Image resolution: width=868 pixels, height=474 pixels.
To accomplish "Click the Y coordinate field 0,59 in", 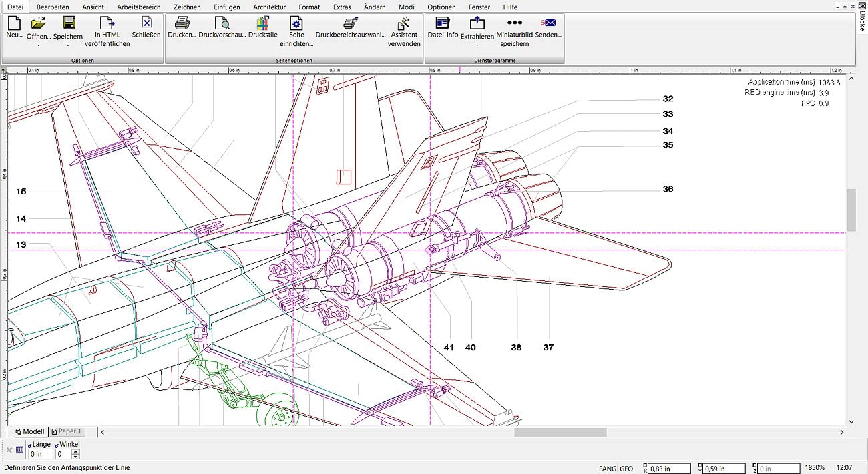I will click(724, 469).
